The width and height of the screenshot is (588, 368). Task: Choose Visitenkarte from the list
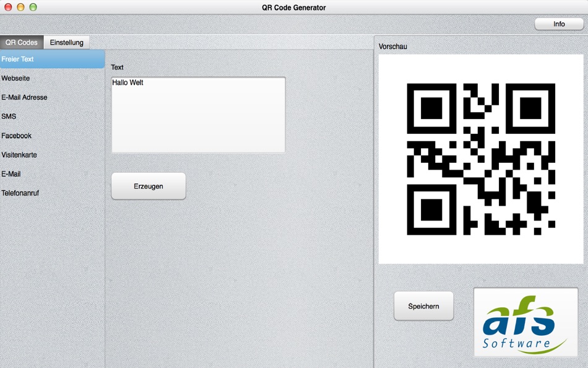coord(52,155)
